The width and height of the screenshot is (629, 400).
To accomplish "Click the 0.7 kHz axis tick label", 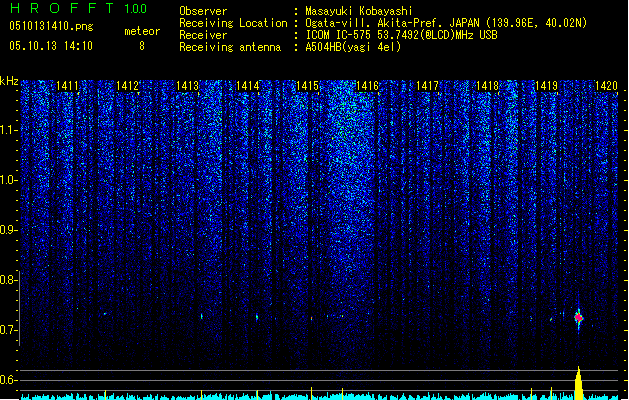I will tap(9, 330).
